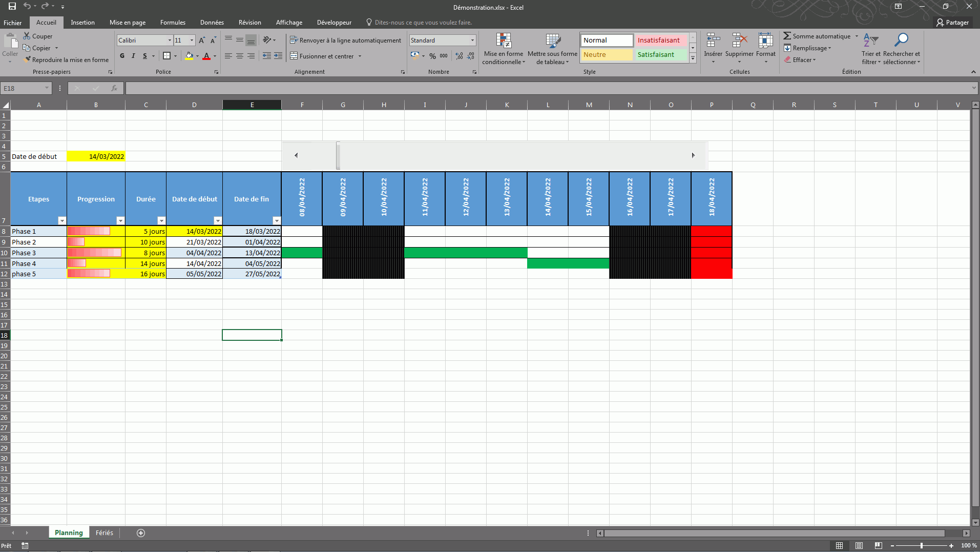
Task: Redo the last undone action
Action: pos(45,7)
